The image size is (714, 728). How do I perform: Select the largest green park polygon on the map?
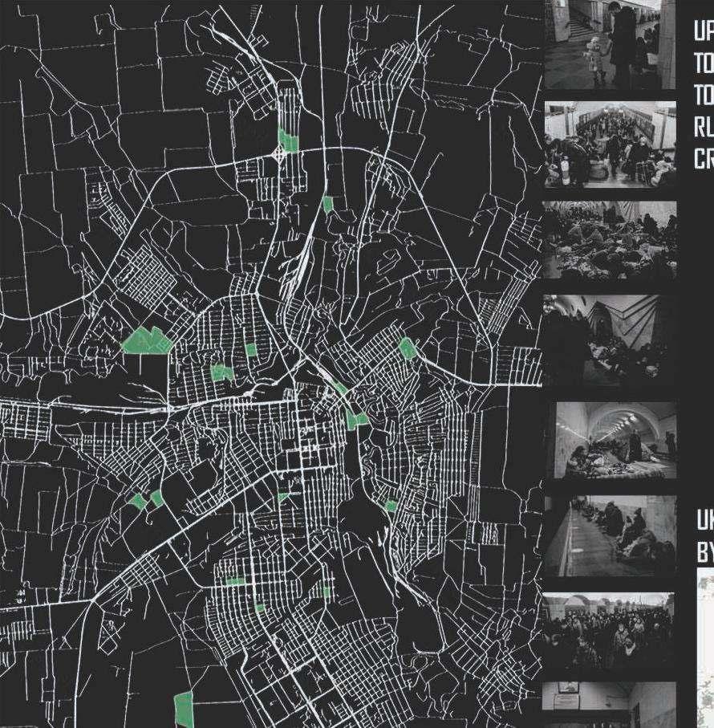tap(147, 341)
